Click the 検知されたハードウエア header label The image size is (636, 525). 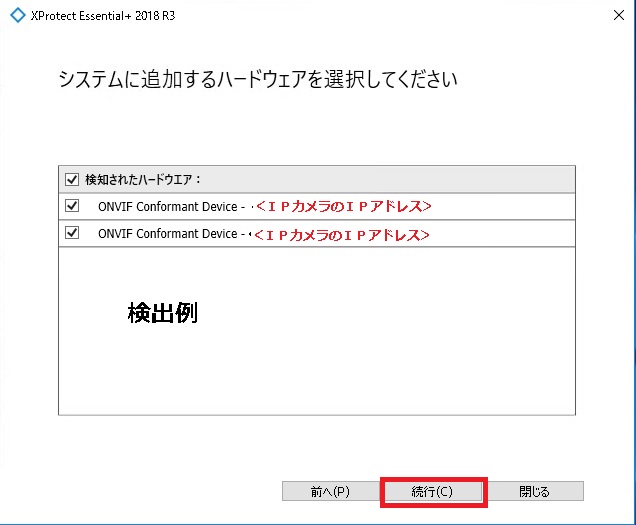click(x=143, y=179)
